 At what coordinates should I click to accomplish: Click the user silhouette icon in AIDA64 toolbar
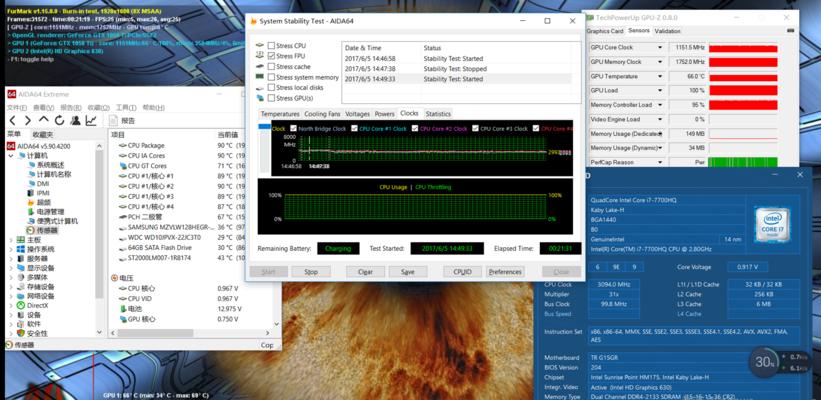[x=75, y=120]
